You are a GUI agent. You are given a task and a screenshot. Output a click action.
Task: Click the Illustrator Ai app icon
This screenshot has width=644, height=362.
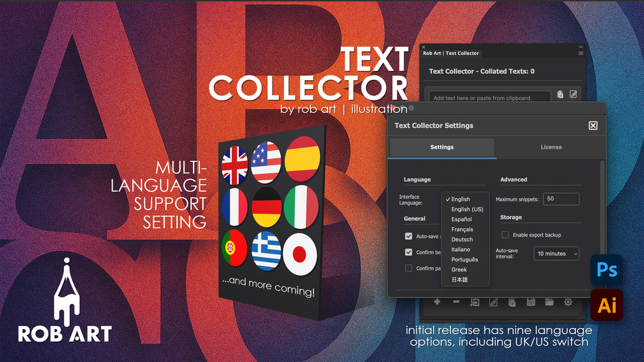click(x=607, y=305)
